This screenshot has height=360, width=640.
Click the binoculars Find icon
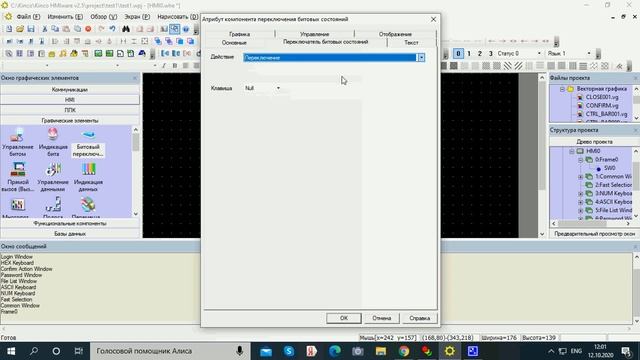[126, 29]
